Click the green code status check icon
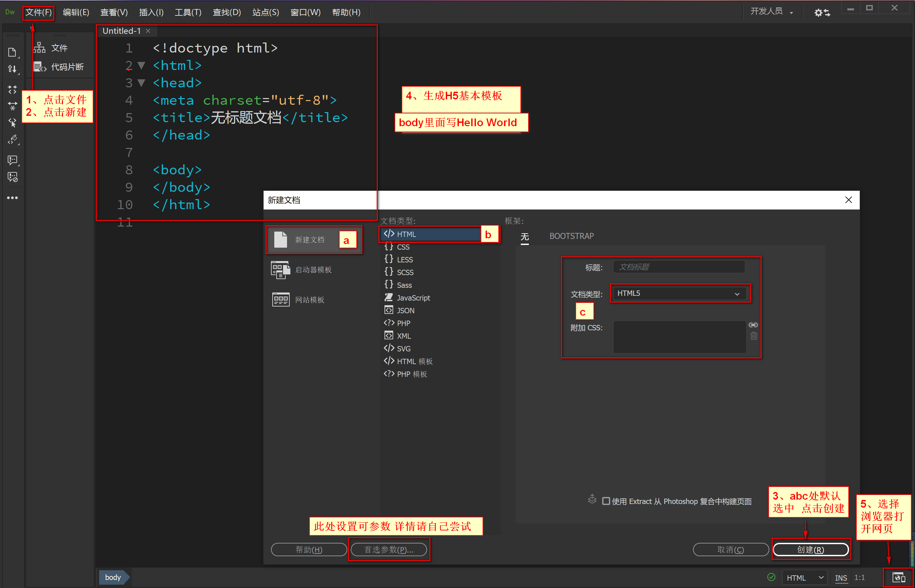915x588 pixels. [771, 577]
